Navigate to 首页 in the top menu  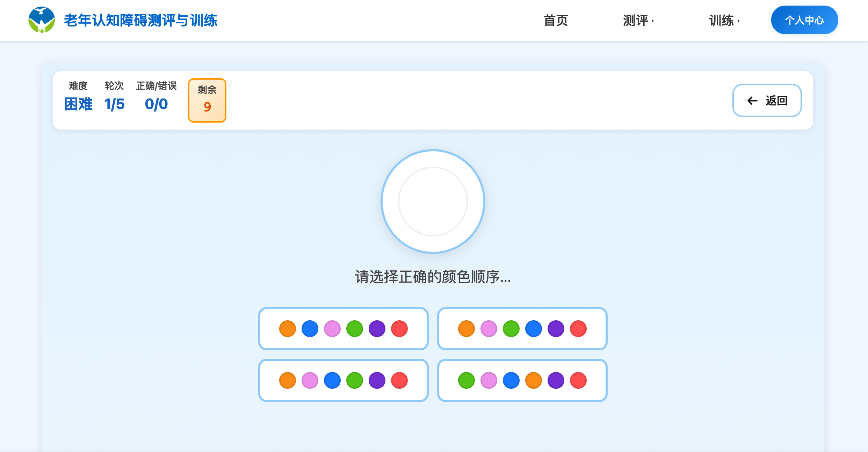coord(556,20)
